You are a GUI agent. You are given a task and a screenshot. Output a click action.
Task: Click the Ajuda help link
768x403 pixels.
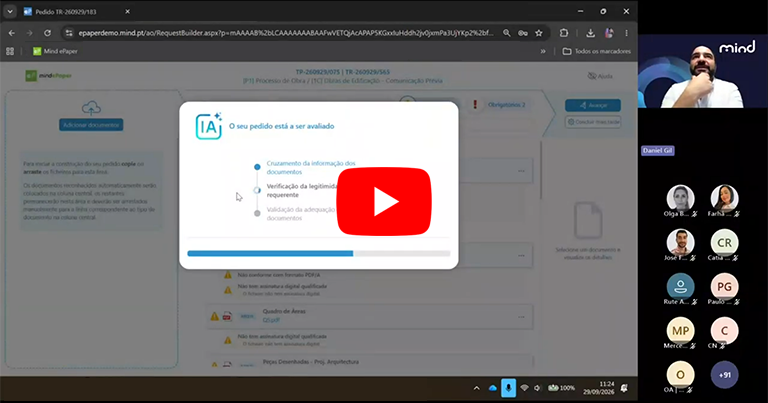point(600,76)
